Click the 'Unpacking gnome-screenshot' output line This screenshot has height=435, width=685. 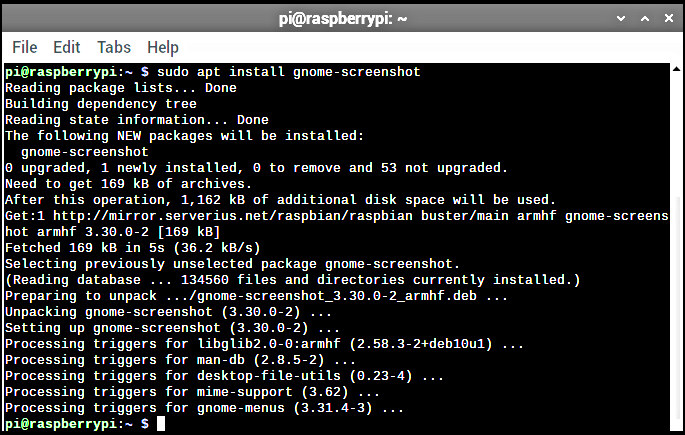[169, 312]
